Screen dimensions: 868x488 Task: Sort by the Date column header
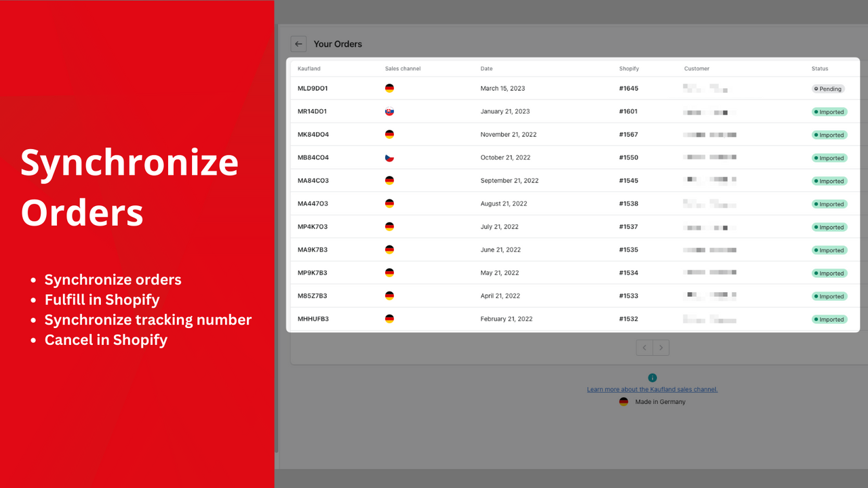pos(486,68)
